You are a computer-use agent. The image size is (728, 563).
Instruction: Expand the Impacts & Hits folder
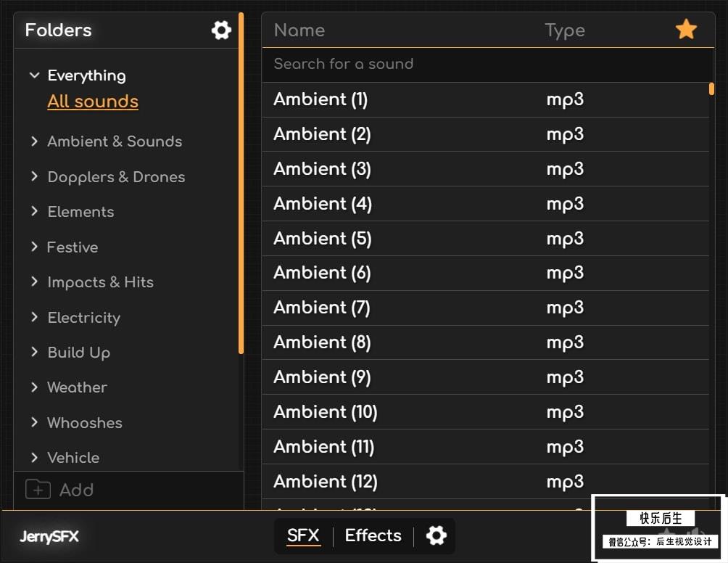(x=34, y=281)
